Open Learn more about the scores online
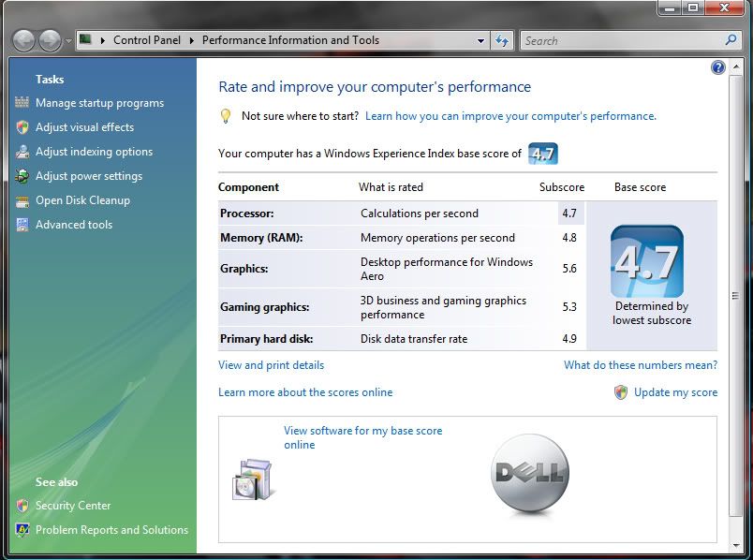 coord(305,392)
